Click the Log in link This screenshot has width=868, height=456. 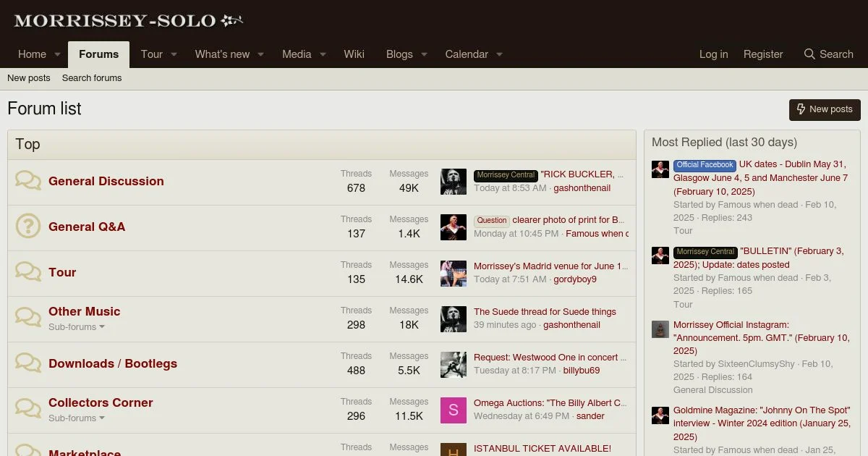click(x=713, y=54)
